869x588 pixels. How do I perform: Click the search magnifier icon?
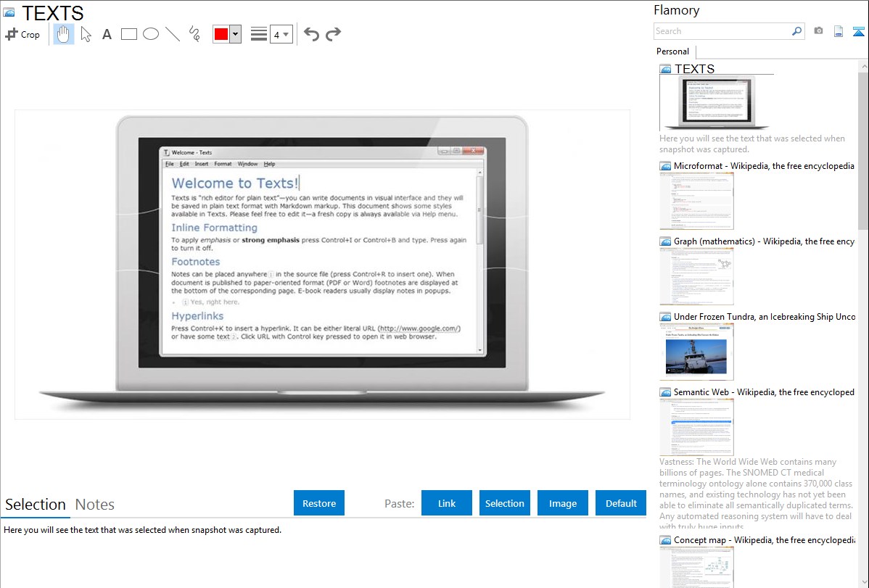(797, 31)
